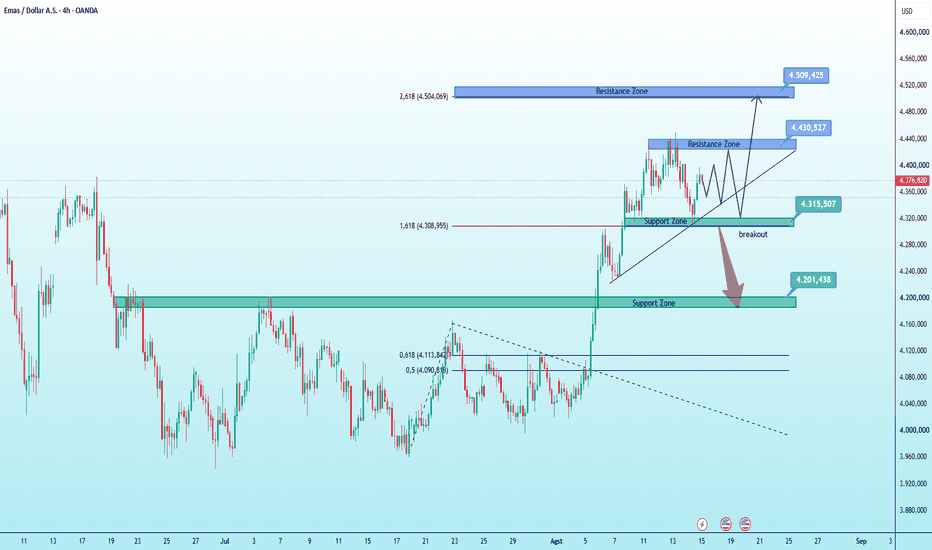Click the 0,5 Fibonacci level label
Viewport: 932px width, 550px height.
coord(427,370)
